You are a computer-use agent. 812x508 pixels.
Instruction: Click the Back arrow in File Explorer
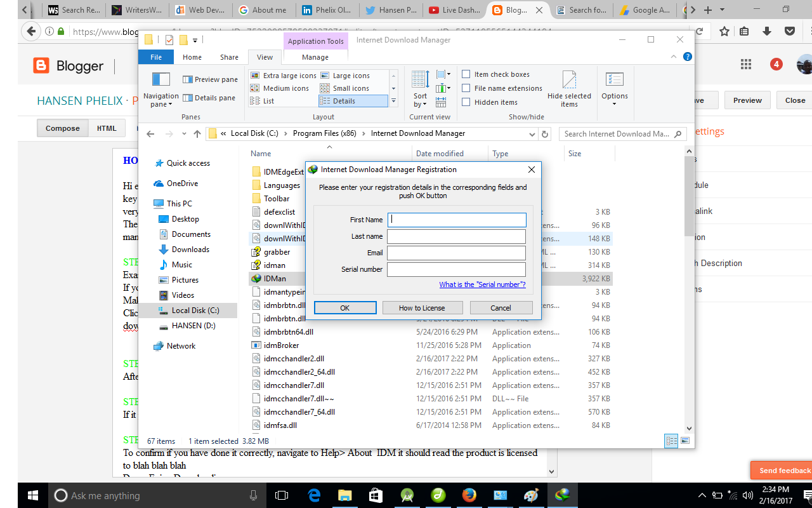[150, 134]
